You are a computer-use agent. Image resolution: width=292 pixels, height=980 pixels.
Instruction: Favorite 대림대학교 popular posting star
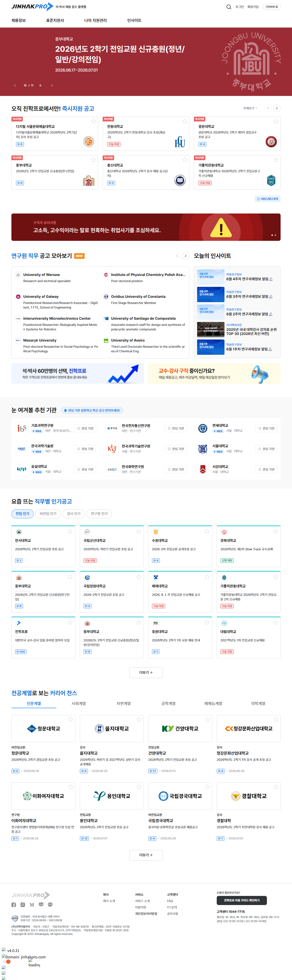pyautogui.click(x=276, y=623)
